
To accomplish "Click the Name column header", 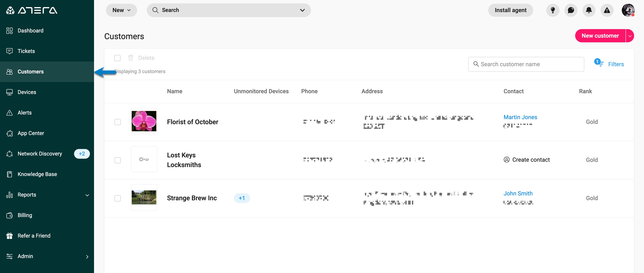I will 174,92.
